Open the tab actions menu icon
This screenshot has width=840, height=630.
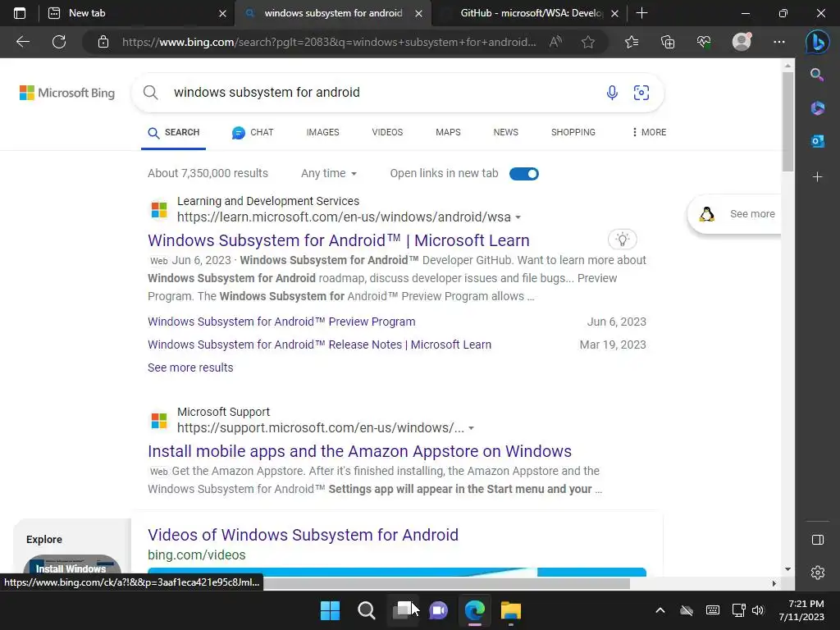[x=20, y=13]
